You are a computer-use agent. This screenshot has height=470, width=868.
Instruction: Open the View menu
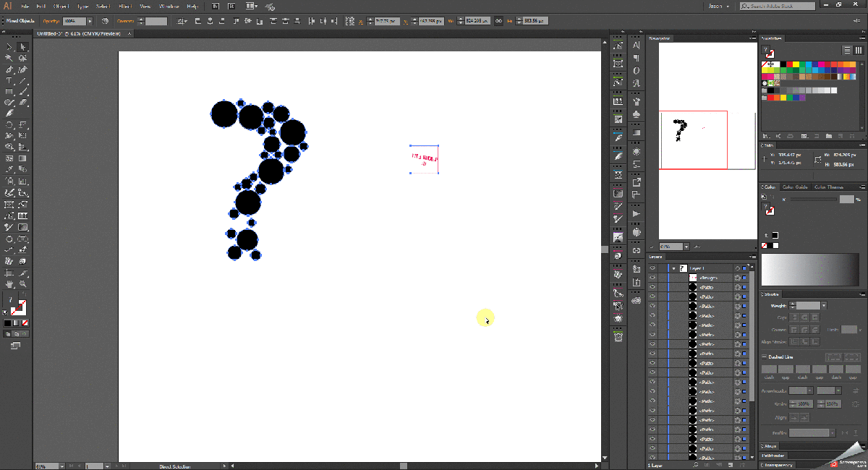[x=145, y=6]
